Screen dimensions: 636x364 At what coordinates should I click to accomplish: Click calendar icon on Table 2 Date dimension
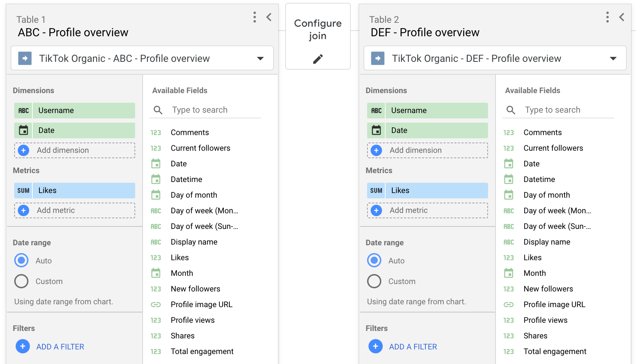[376, 130]
